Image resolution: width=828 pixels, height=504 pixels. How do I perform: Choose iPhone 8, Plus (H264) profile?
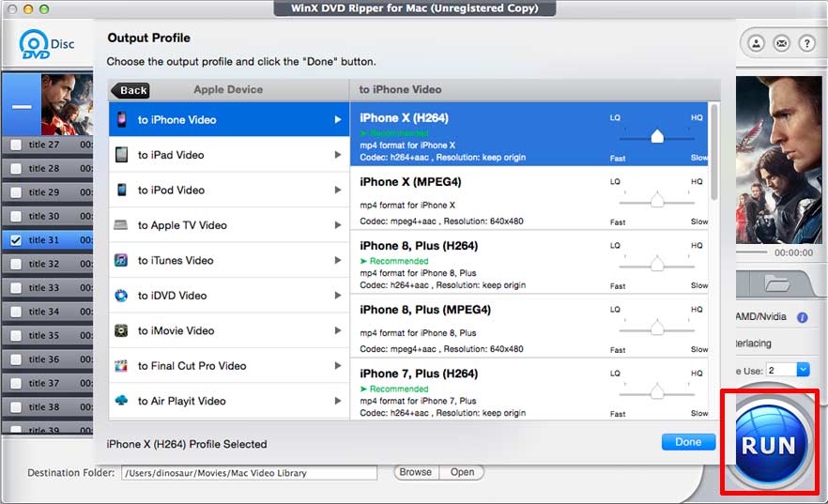(529, 262)
